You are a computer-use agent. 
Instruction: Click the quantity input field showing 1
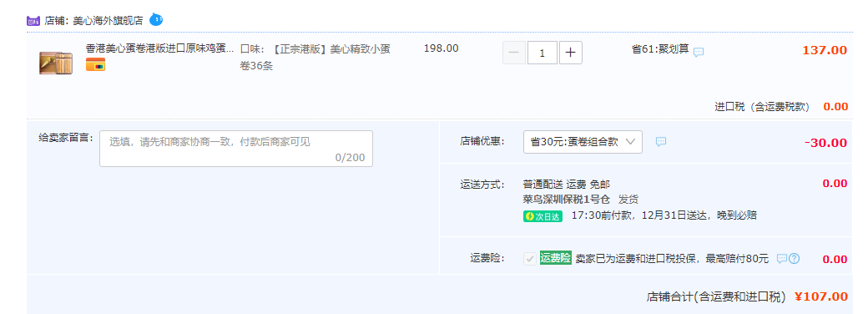pos(542,53)
